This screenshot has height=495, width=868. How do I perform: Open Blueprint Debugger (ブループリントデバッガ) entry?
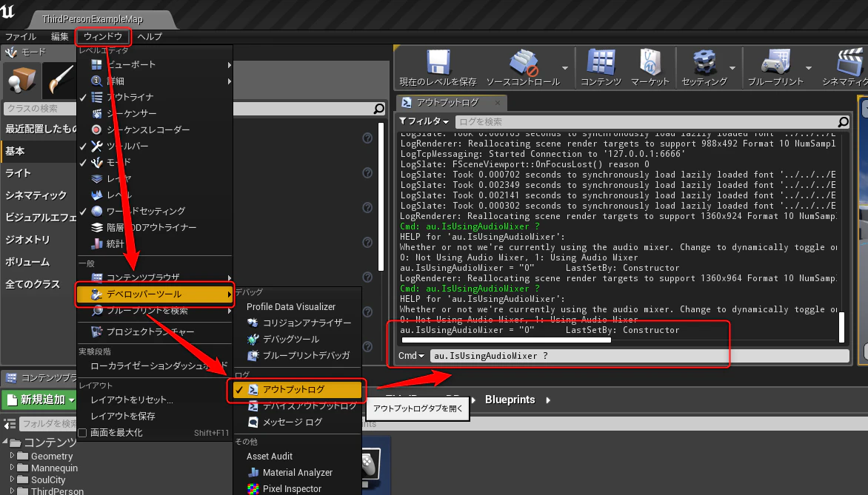[306, 355]
